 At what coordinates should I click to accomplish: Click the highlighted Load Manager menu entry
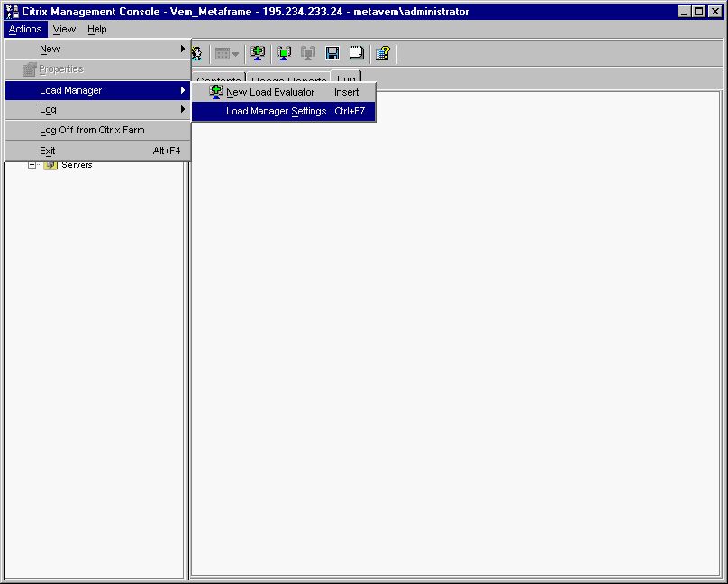[98, 90]
